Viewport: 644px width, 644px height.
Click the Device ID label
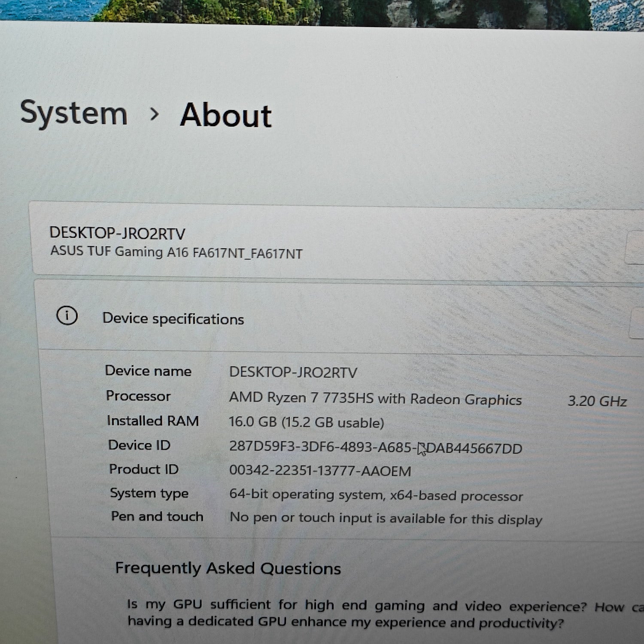coord(139,445)
